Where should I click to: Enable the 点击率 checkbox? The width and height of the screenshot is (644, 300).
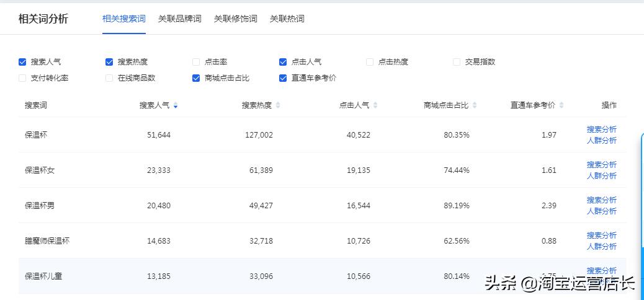pos(196,63)
